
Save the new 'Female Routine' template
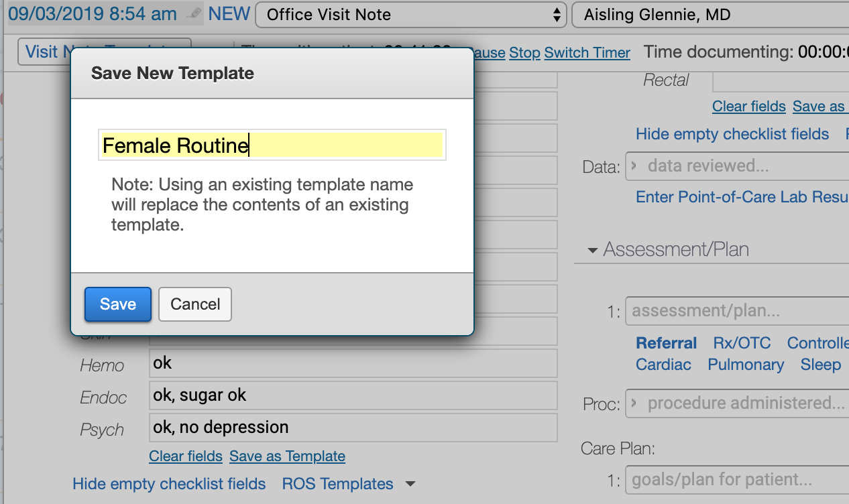[x=117, y=304]
